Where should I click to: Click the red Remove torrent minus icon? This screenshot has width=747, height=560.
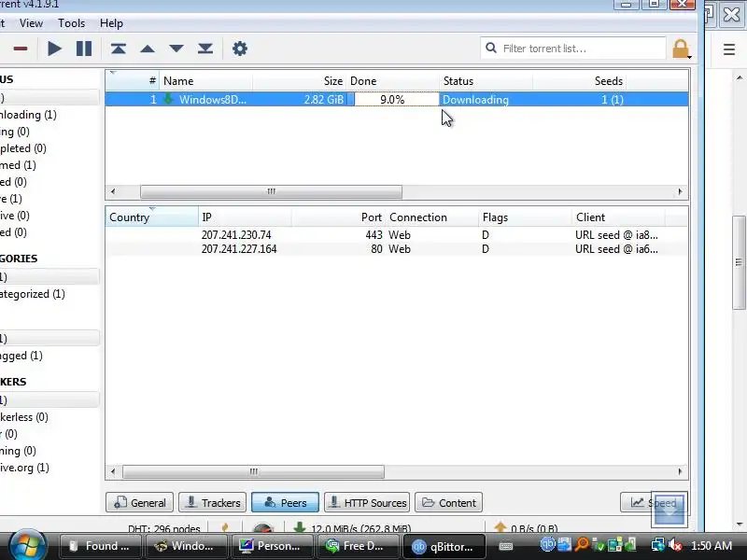20,49
